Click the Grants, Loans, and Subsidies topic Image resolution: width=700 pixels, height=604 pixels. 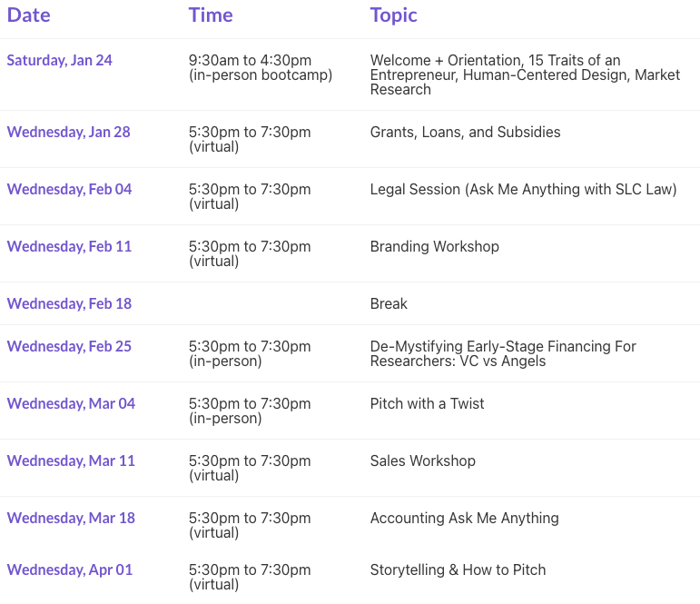465,133
